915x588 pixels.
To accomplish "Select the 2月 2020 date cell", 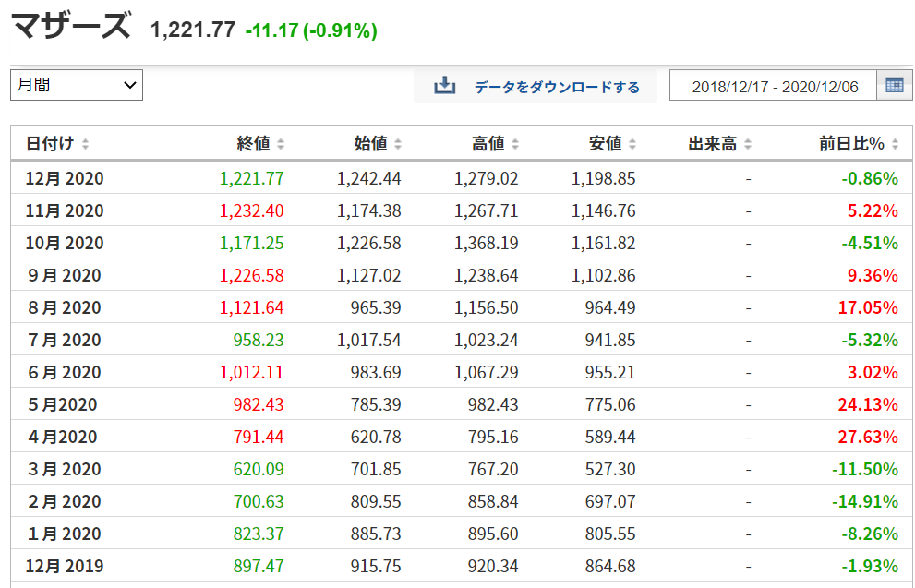I will click(65, 501).
